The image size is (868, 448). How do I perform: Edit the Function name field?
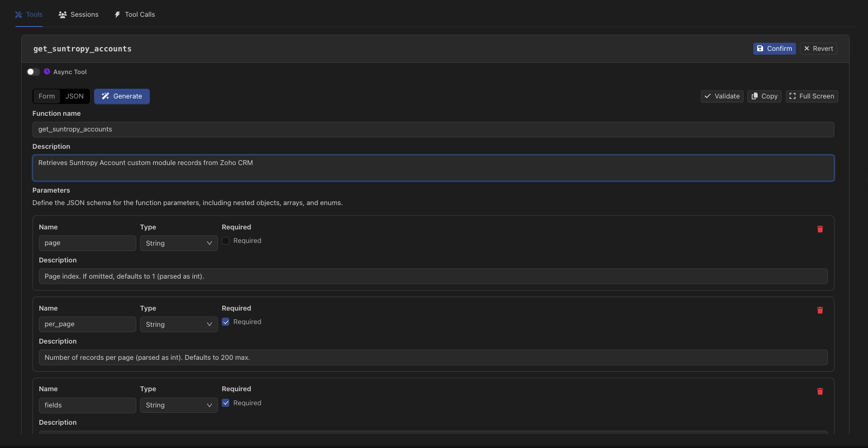(x=433, y=129)
